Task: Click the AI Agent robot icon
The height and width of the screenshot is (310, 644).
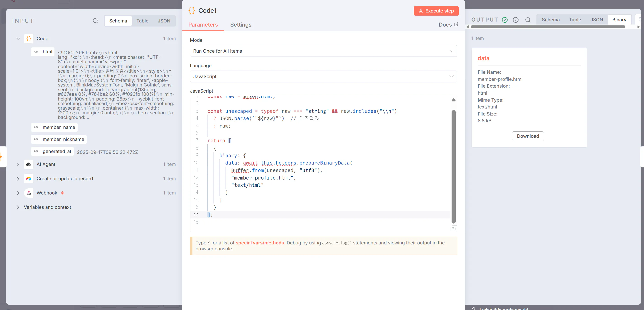Action: [29, 164]
